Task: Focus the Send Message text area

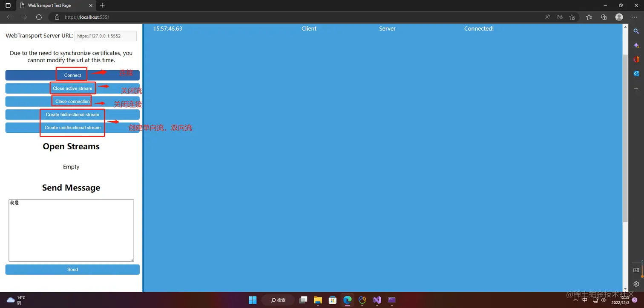Action: 71,230
